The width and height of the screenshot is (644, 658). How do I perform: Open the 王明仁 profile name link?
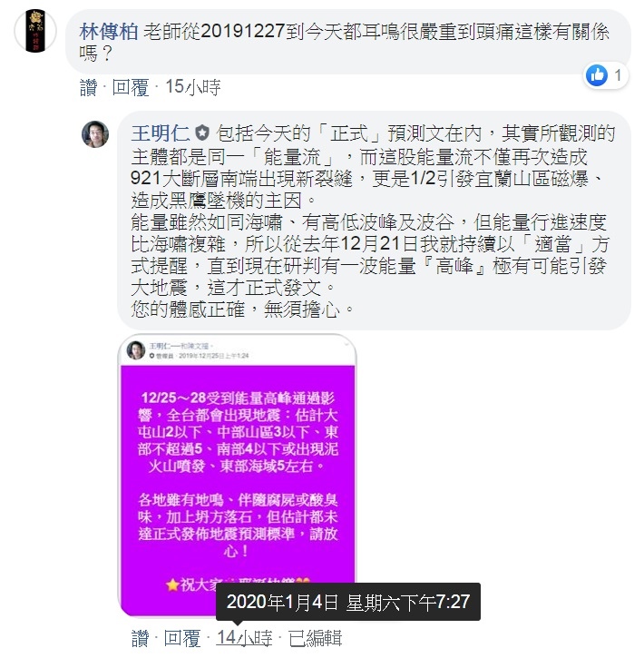point(160,133)
